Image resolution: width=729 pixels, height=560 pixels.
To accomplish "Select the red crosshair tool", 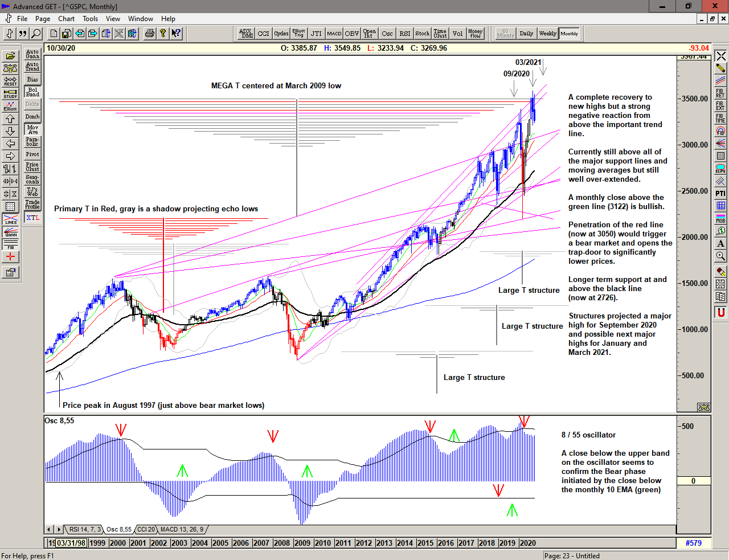I will (x=10, y=257).
